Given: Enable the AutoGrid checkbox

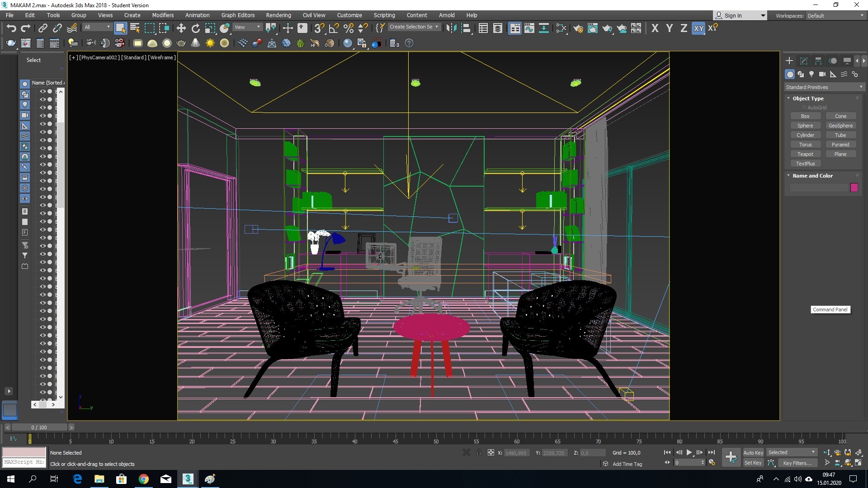Looking at the screenshot, I should (804, 108).
